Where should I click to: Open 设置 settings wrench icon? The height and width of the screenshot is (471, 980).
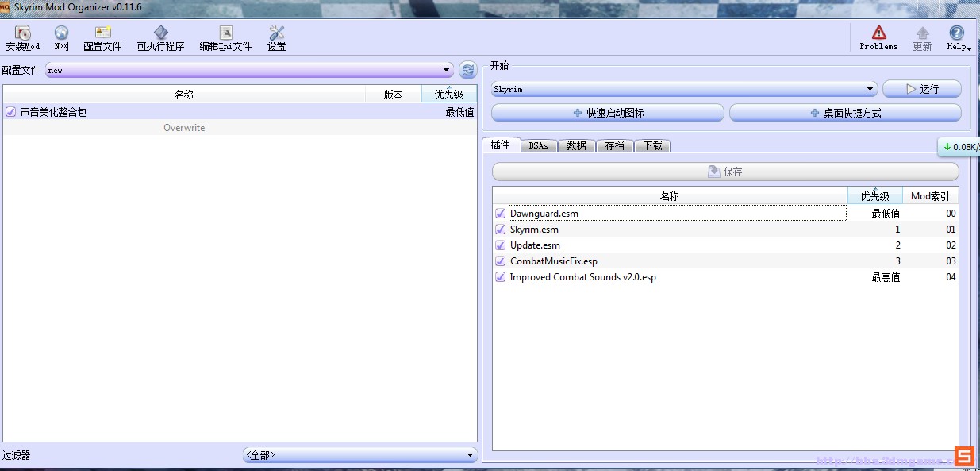pos(276,33)
